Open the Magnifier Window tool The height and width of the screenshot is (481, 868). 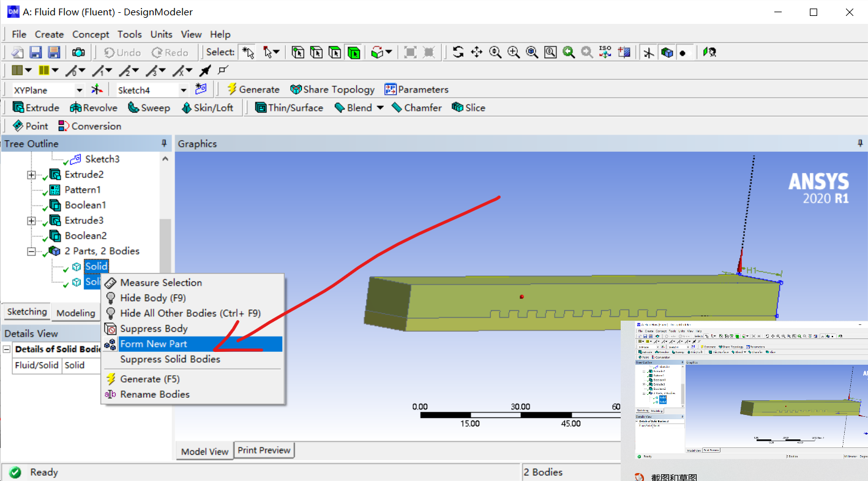[x=550, y=53]
